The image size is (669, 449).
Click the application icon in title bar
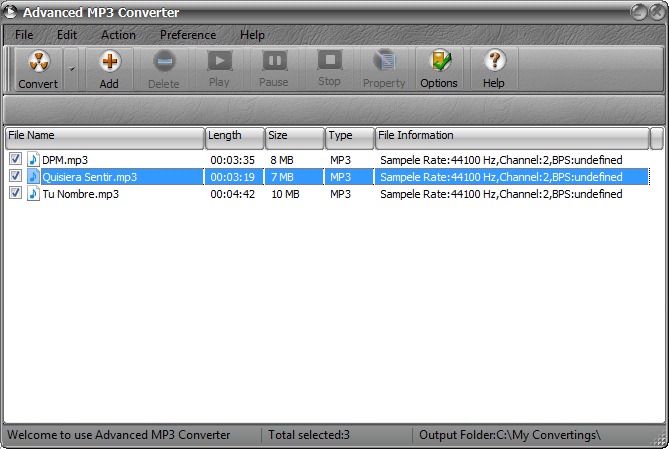10,12
